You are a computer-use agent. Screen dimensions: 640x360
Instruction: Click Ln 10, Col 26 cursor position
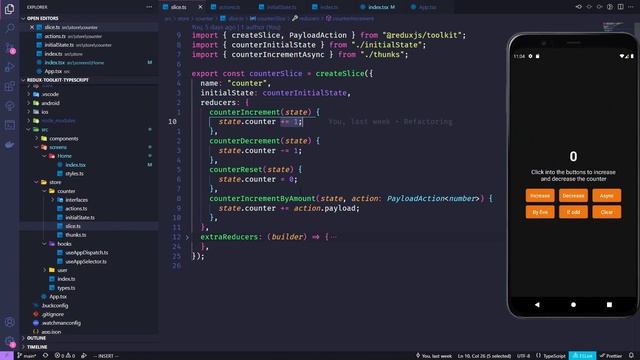(484, 356)
